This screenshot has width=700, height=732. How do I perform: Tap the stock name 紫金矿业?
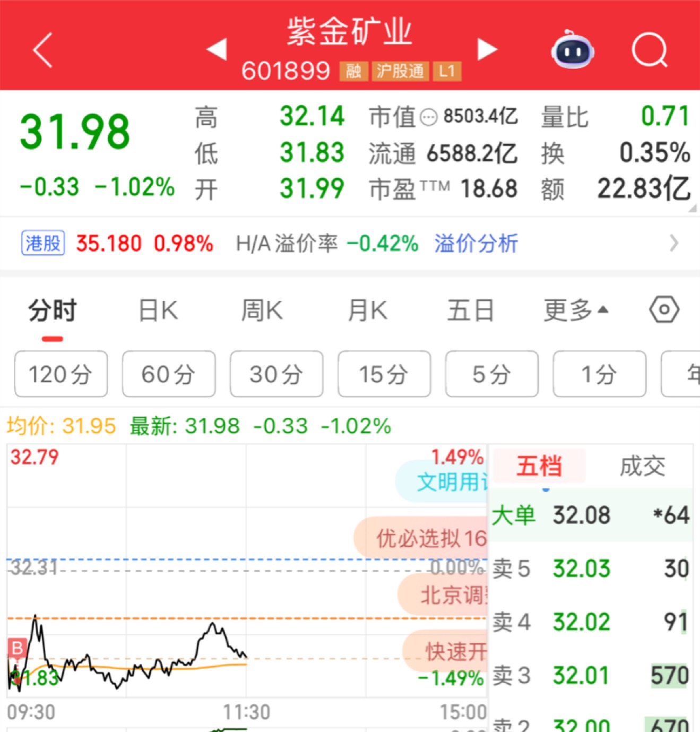(x=350, y=31)
